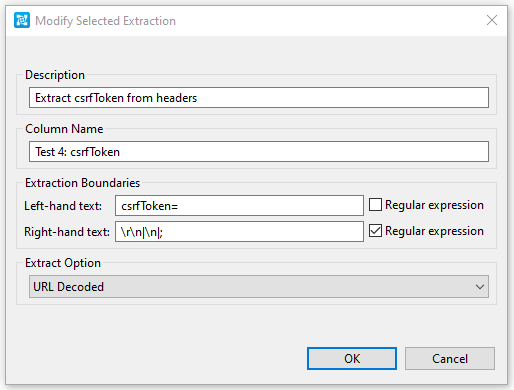
Task: Click the Left-hand text label
Action: pyautogui.click(x=63, y=206)
